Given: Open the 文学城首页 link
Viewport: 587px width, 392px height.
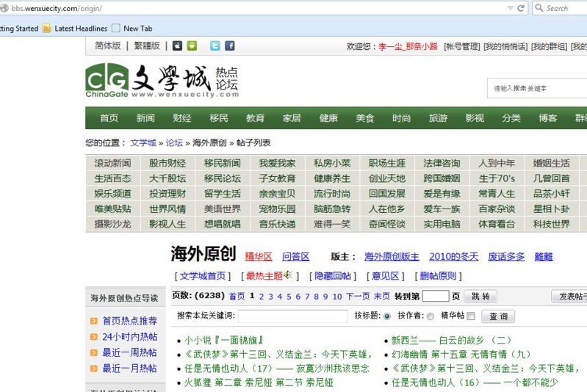Looking at the screenshot, I should [x=203, y=276].
